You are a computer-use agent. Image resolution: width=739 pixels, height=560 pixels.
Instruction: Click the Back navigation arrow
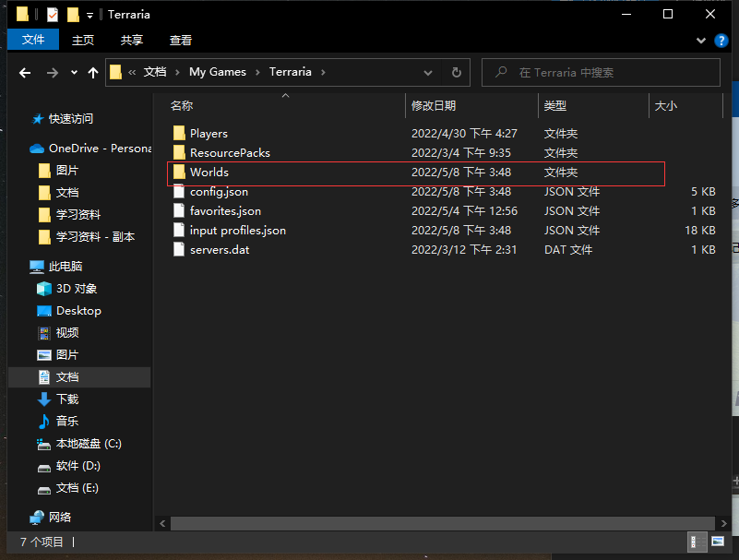(25, 73)
